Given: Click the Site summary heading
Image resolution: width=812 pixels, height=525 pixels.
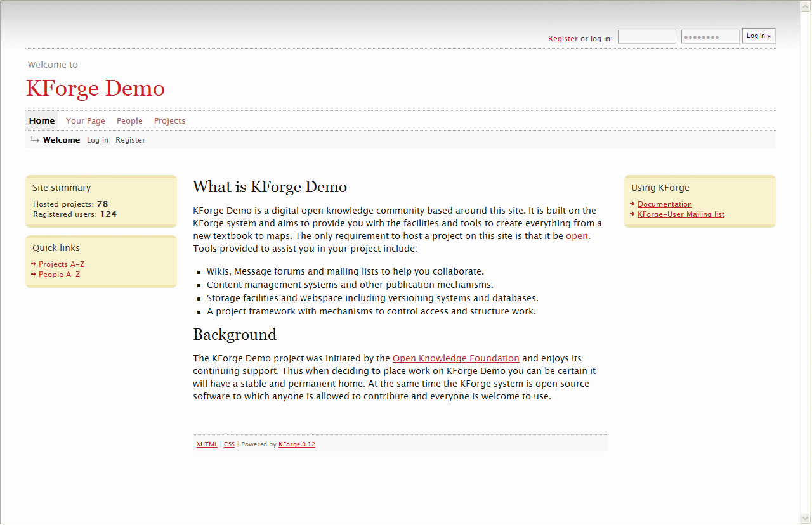Looking at the screenshot, I should [x=62, y=188].
